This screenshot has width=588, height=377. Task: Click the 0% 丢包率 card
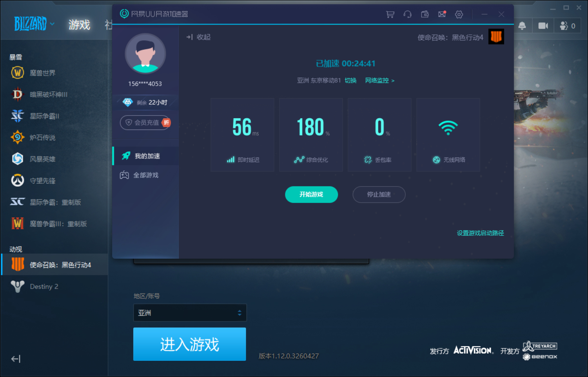coord(379,135)
